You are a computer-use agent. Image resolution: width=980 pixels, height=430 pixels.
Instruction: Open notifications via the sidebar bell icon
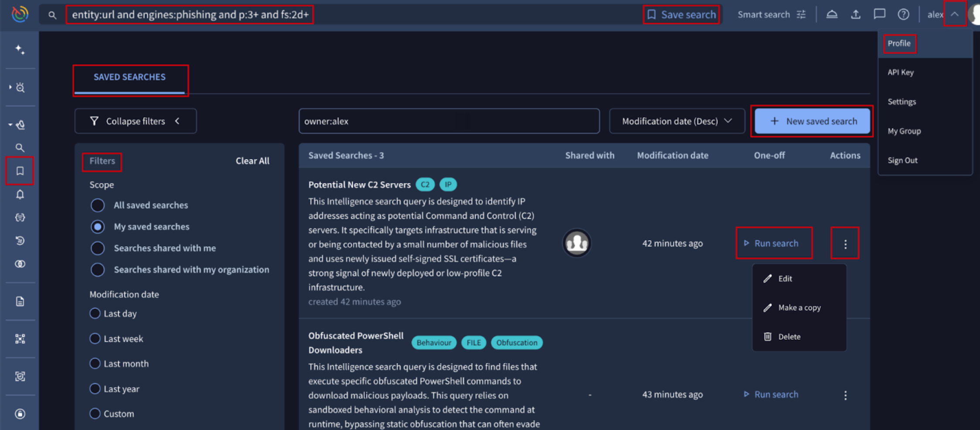pyautogui.click(x=20, y=195)
